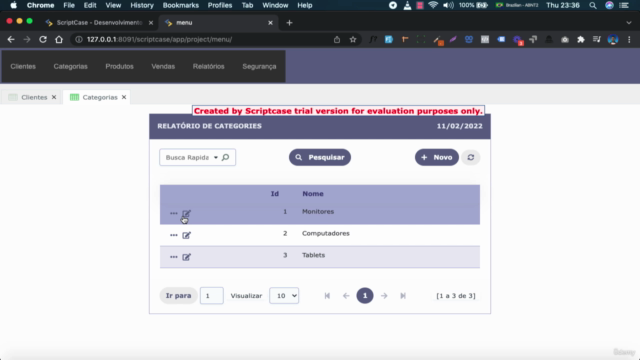
Task: Open the History menu in menu bar
Action: pos(142,5)
